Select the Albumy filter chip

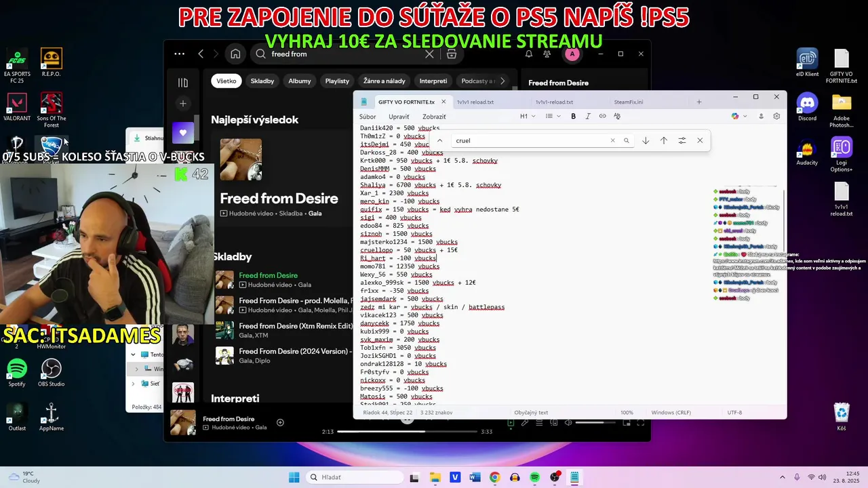[x=300, y=81]
